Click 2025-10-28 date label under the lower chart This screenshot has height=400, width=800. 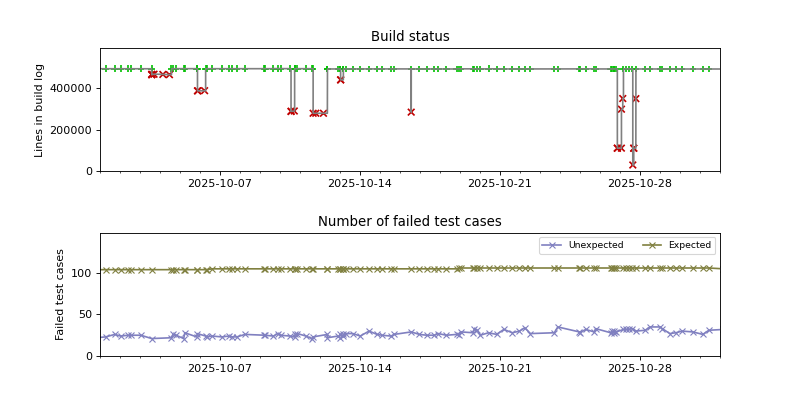(x=639, y=369)
